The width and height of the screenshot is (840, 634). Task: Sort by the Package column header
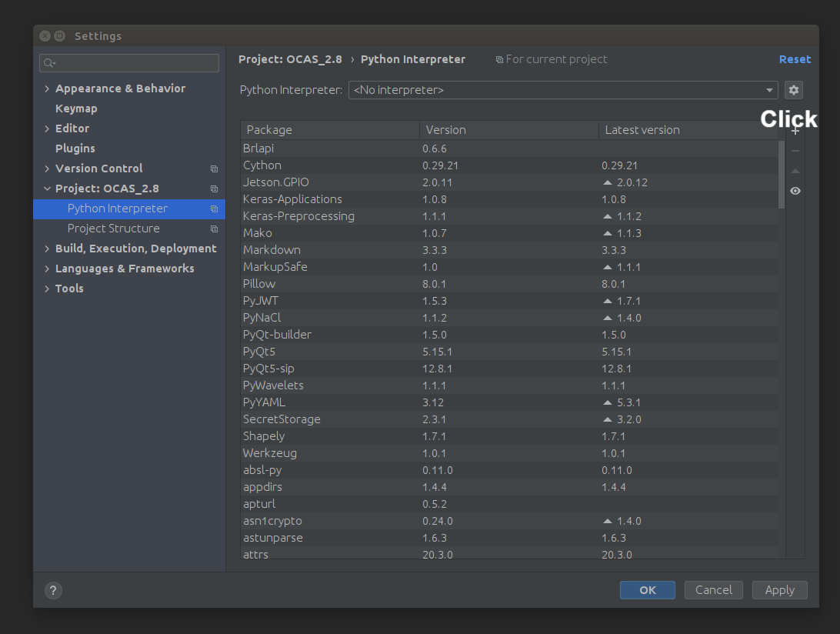click(330, 130)
